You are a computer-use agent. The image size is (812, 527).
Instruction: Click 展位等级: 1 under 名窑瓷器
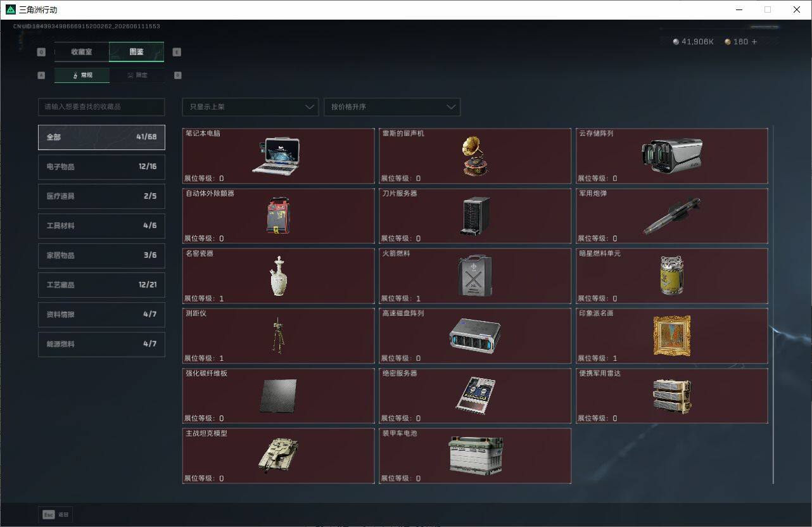(204, 298)
